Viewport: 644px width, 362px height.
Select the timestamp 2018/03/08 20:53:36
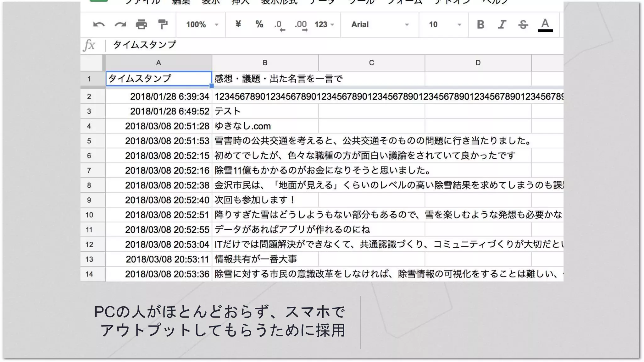(158, 274)
